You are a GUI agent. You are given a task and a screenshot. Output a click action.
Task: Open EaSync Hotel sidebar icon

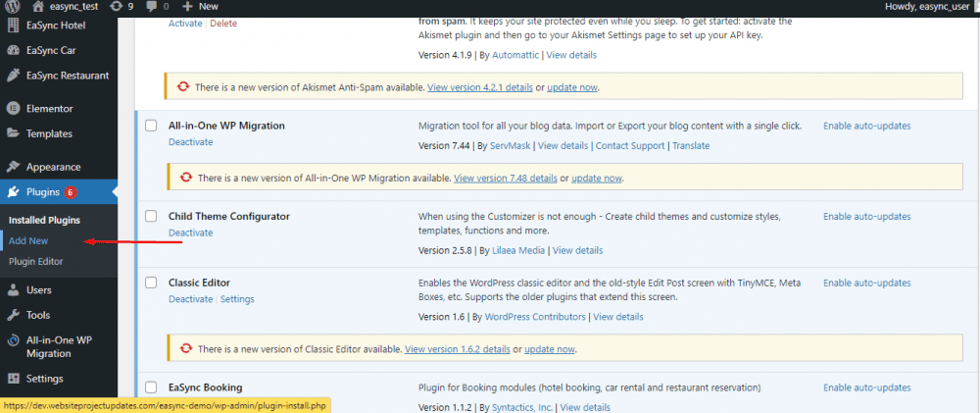(x=13, y=26)
